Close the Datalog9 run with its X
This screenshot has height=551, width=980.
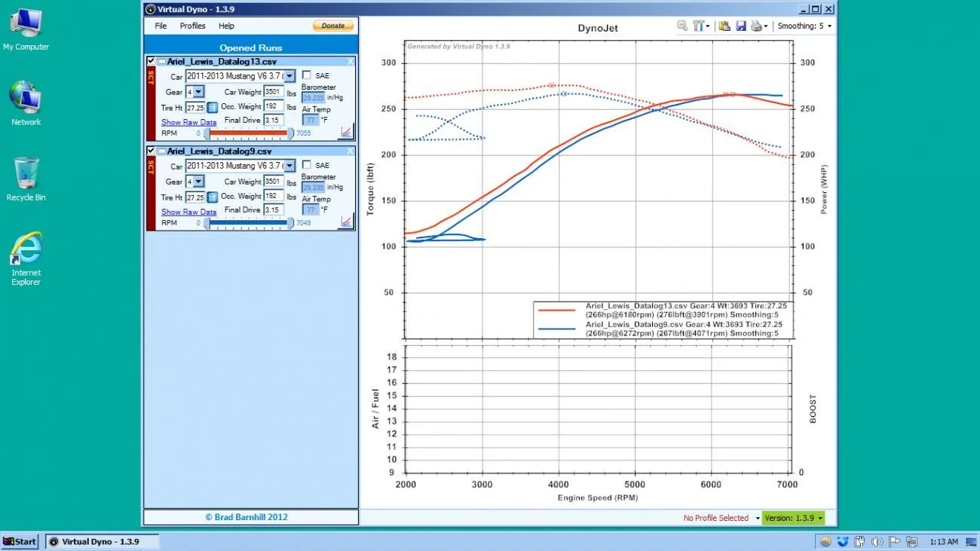click(x=350, y=151)
